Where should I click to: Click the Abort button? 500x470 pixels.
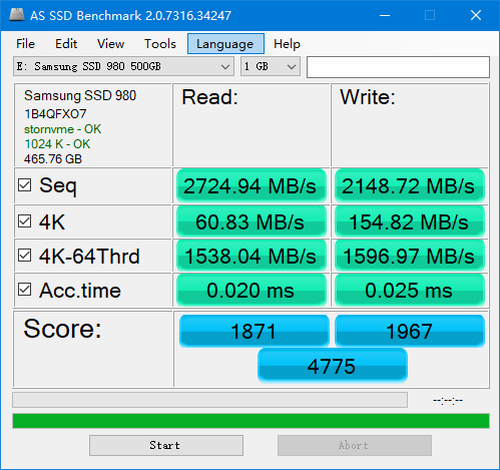pos(355,445)
